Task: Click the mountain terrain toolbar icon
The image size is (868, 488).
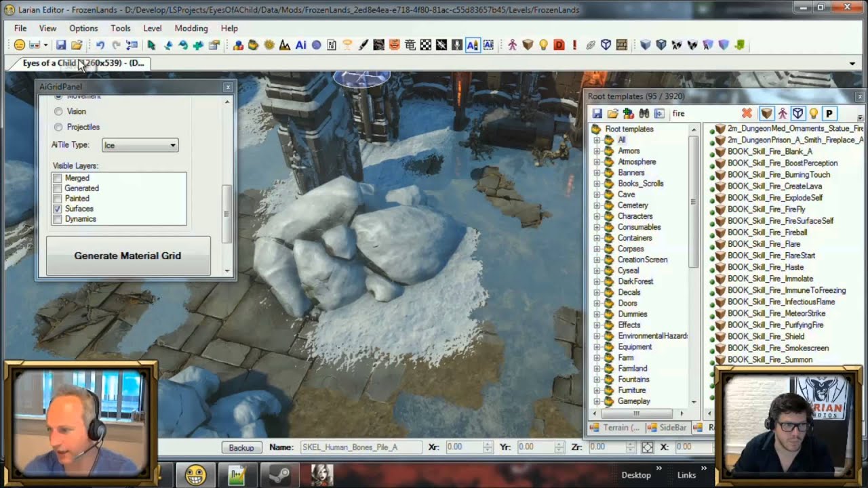Action: (x=285, y=45)
